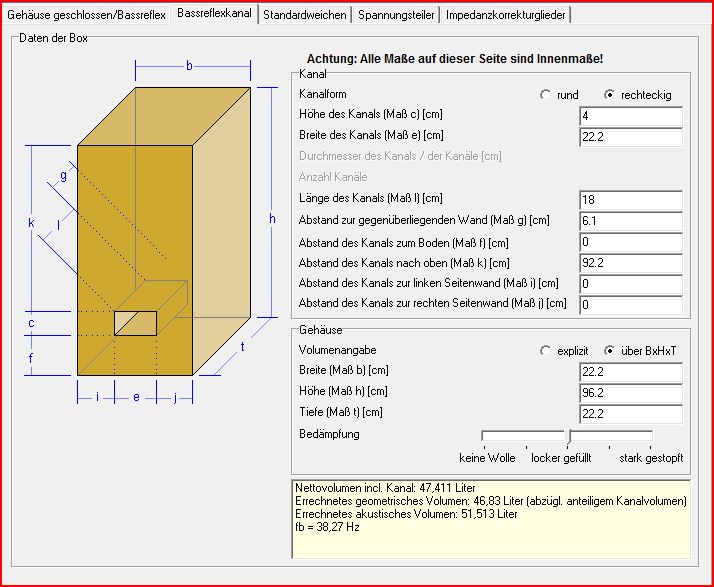Screen dimensions: 714x587
Task: Click the Höhe des Kanals input field
Action: tap(630, 116)
